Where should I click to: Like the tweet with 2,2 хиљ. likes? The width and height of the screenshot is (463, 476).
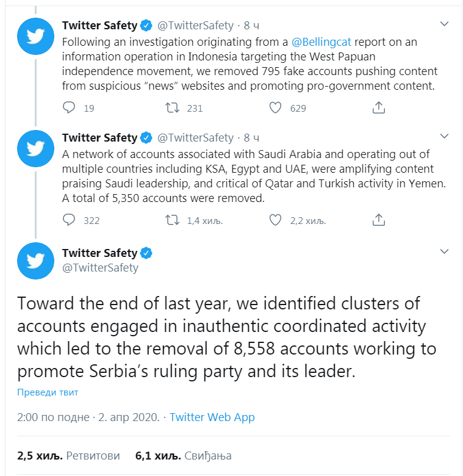coord(275,220)
